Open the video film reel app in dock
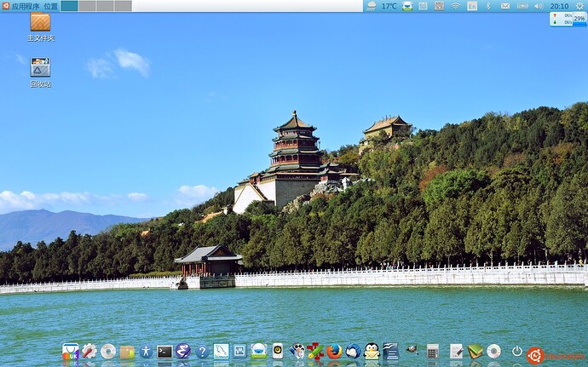 pyautogui.click(x=297, y=352)
